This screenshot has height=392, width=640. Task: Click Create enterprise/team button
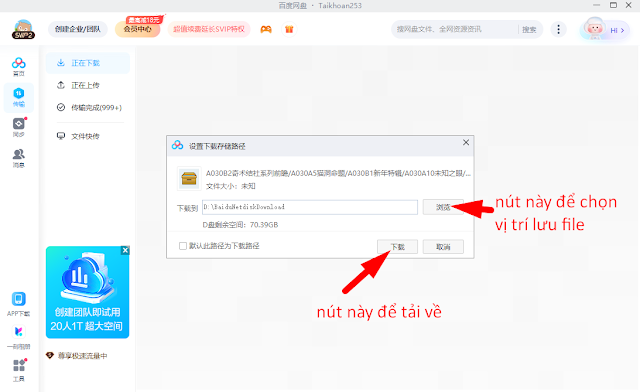pyautogui.click(x=78, y=29)
